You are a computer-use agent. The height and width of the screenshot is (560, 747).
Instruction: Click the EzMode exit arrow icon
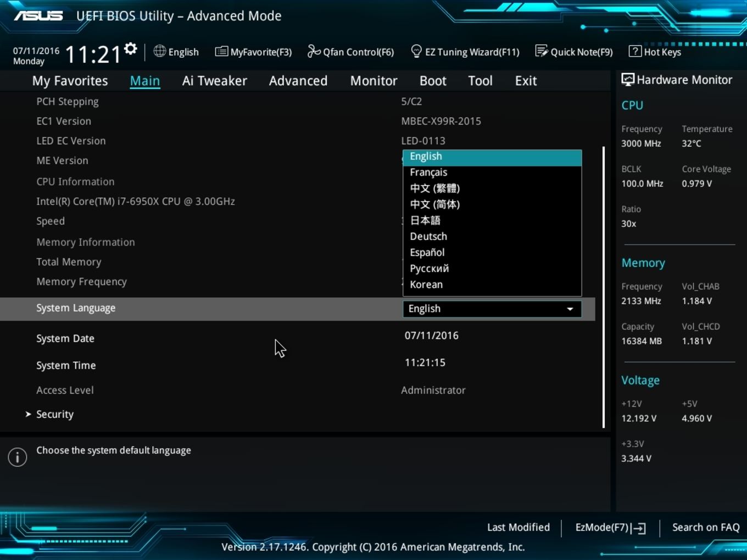point(638,528)
